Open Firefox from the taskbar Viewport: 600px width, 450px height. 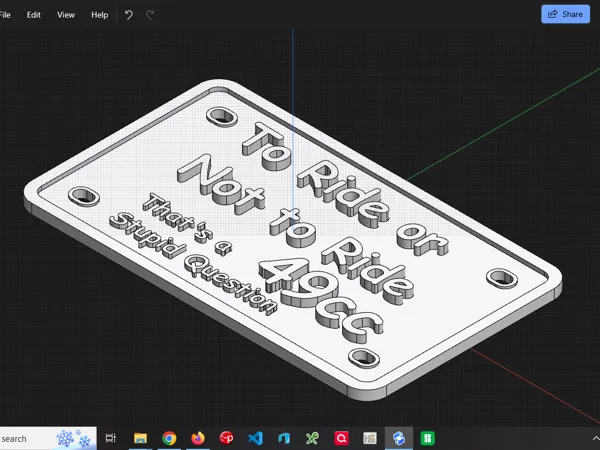(x=198, y=438)
